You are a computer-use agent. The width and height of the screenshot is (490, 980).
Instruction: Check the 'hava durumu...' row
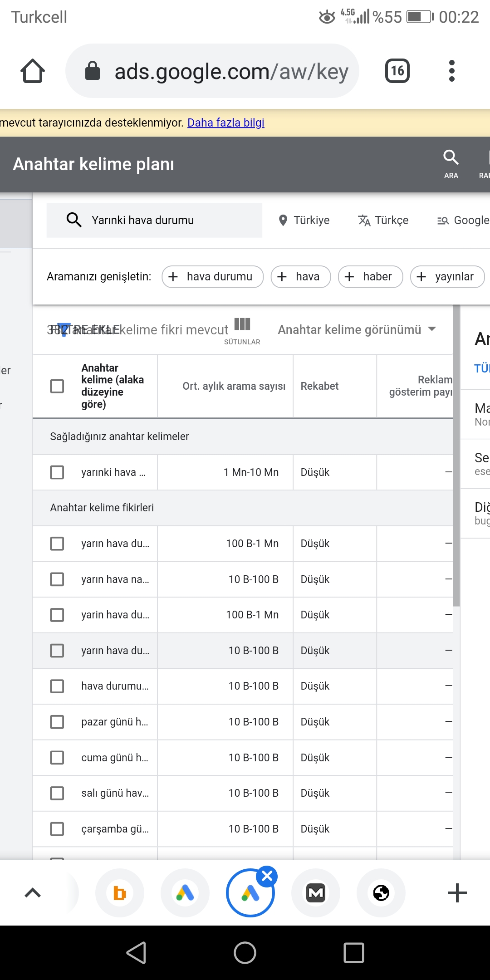click(x=57, y=686)
